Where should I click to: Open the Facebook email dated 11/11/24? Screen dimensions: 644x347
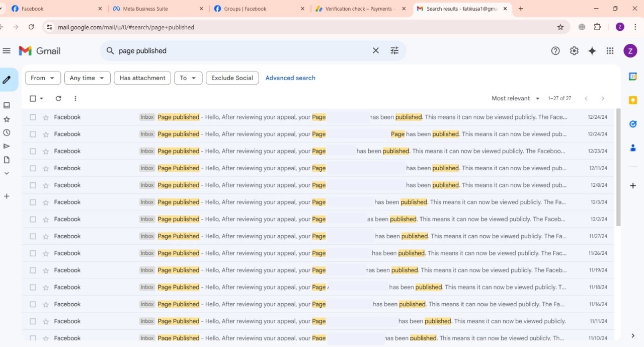(x=318, y=321)
